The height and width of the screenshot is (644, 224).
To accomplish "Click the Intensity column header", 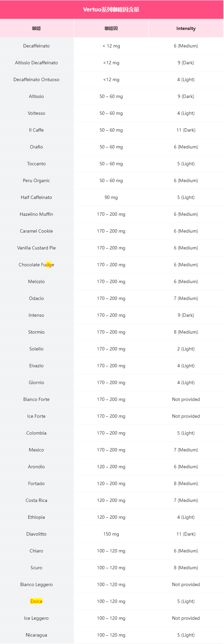I will point(186,28).
